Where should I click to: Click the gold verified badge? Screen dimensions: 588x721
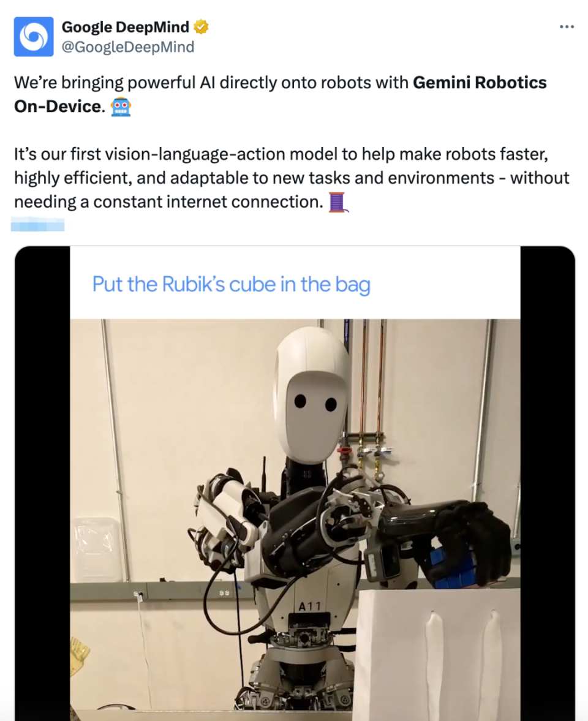[x=201, y=27]
